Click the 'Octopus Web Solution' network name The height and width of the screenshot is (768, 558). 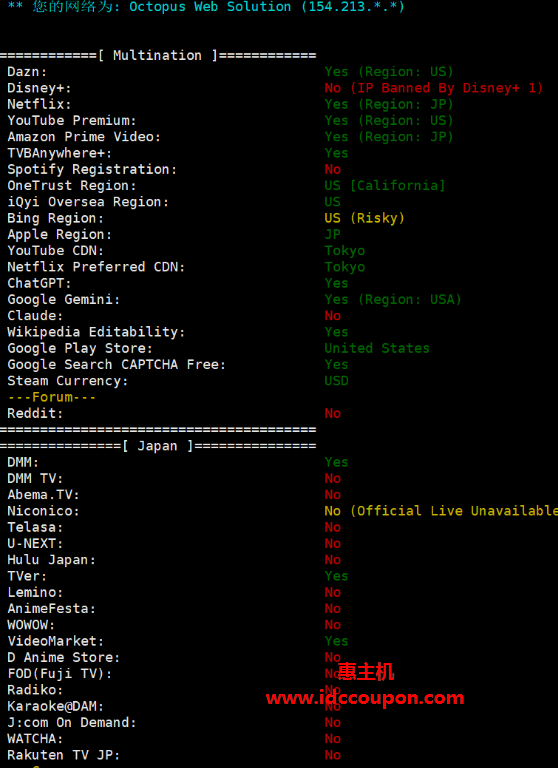point(210,7)
